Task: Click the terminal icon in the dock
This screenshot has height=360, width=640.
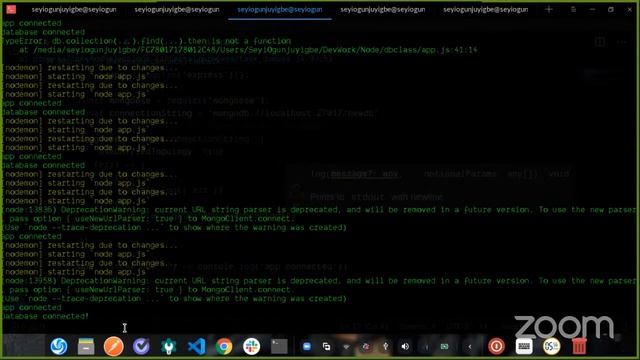Action: point(279,346)
